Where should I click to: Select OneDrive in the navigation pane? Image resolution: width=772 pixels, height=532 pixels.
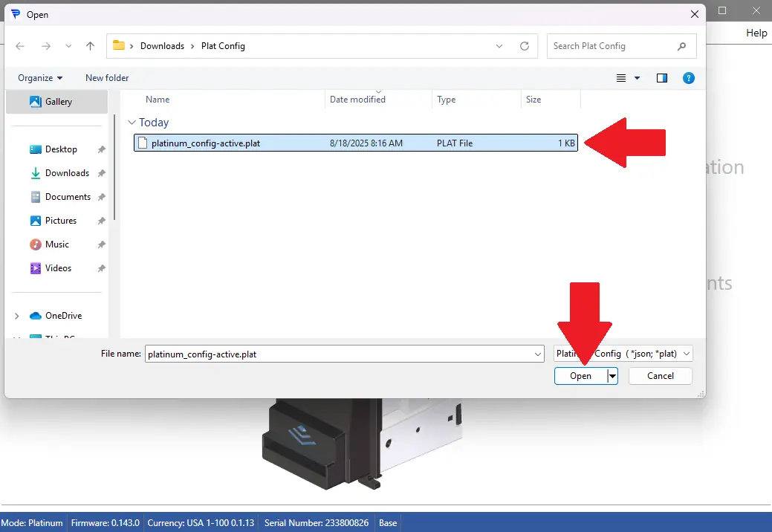[63, 316]
